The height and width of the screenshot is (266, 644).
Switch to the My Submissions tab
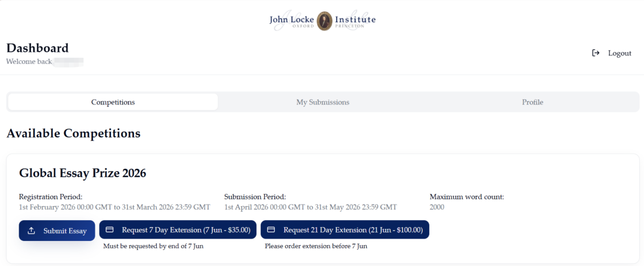323,102
